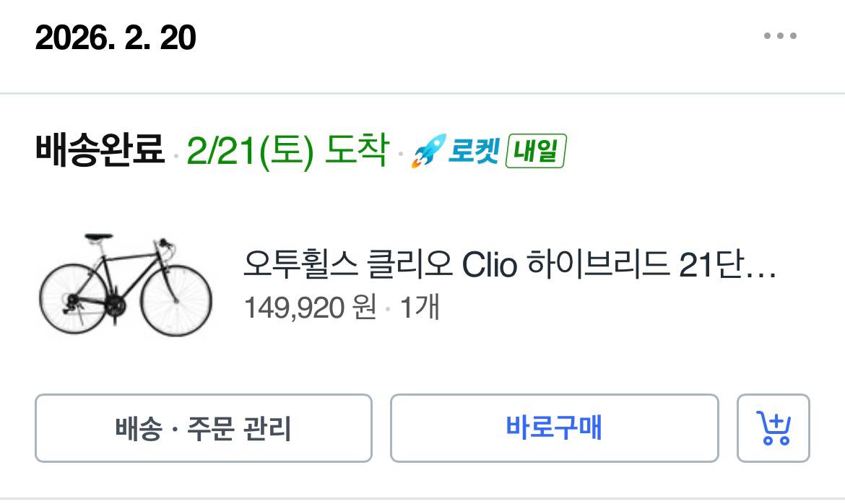Click the plus-cart icon in the bottom right
Screen dimensions: 845x504
775,427
